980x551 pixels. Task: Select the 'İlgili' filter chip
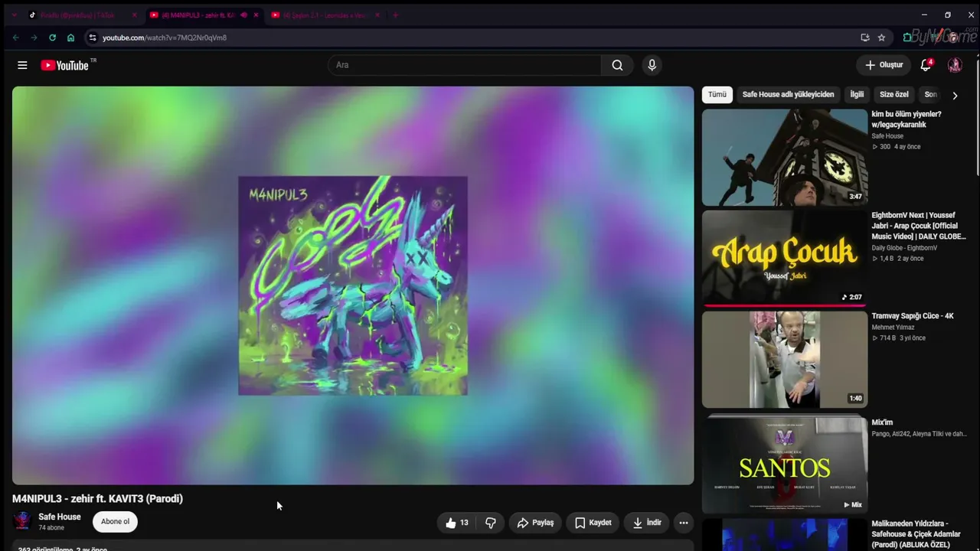(x=857, y=95)
